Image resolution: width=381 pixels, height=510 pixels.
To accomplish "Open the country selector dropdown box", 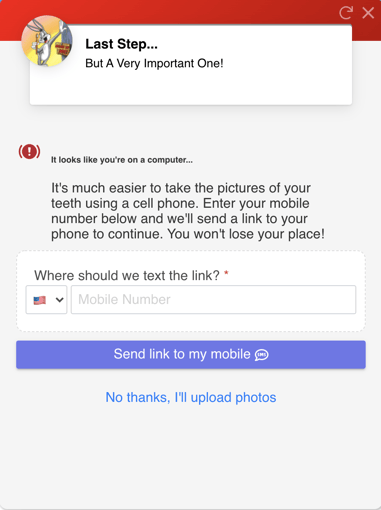I will [46, 299].
